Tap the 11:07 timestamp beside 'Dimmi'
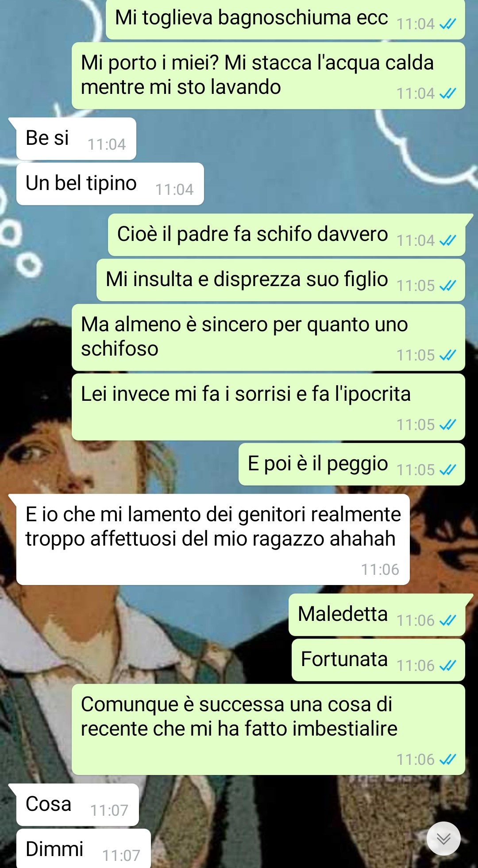This screenshot has width=478, height=868. pyautogui.click(x=121, y=856)
